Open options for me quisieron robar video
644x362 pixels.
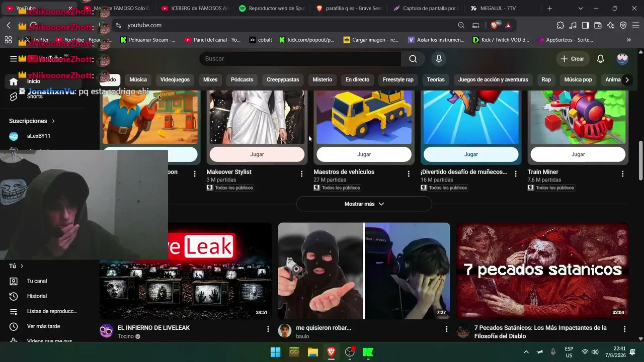446,329
